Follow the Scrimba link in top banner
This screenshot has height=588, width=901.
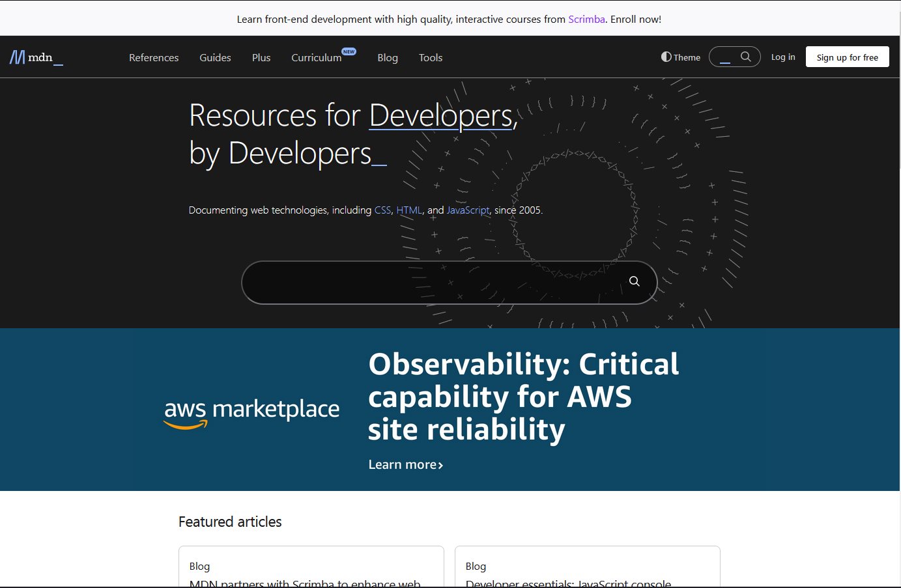click(x=586, y=20)
